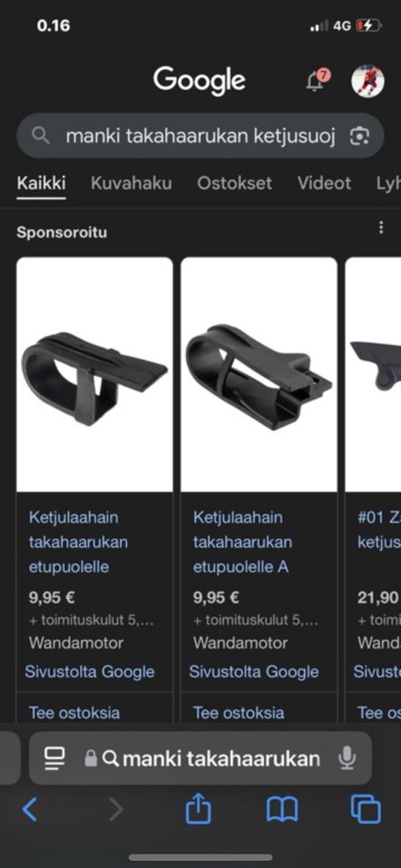The image size is (401, 868).
Task: Switch to the Kuvahaku tab
Action: (131, 183)
